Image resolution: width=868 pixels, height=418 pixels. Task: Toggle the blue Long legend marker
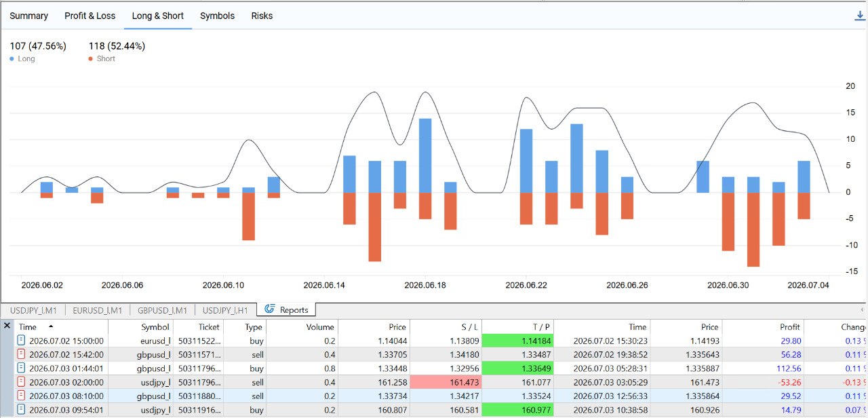[x=12, y=59]
